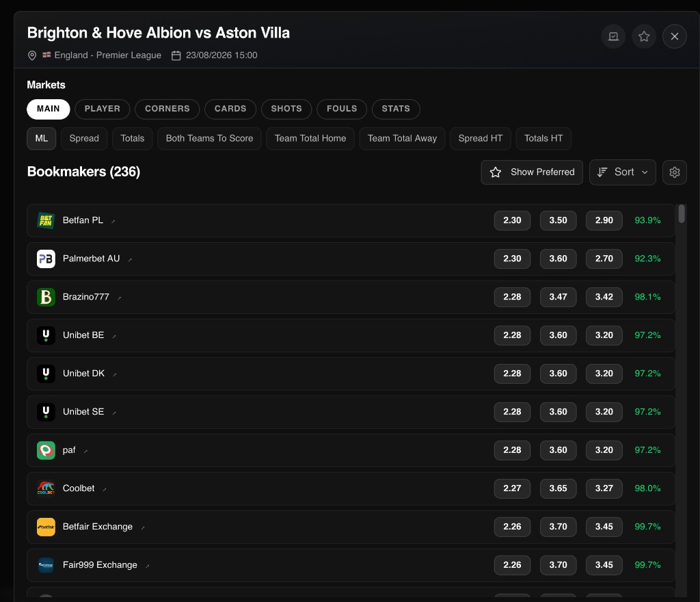The height and width of the screenshot is (602, 700).
Task: Switch to the PLAYER markets tab
Action: [x=103, y=109]
